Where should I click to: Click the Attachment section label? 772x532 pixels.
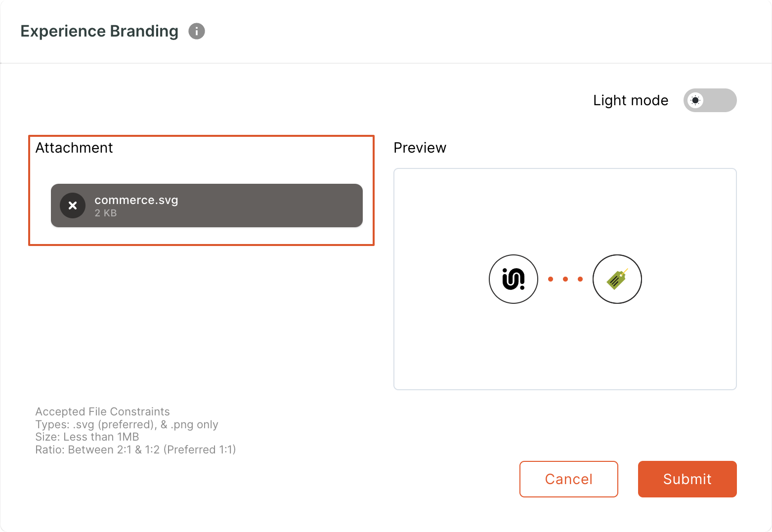coord(74,148)
